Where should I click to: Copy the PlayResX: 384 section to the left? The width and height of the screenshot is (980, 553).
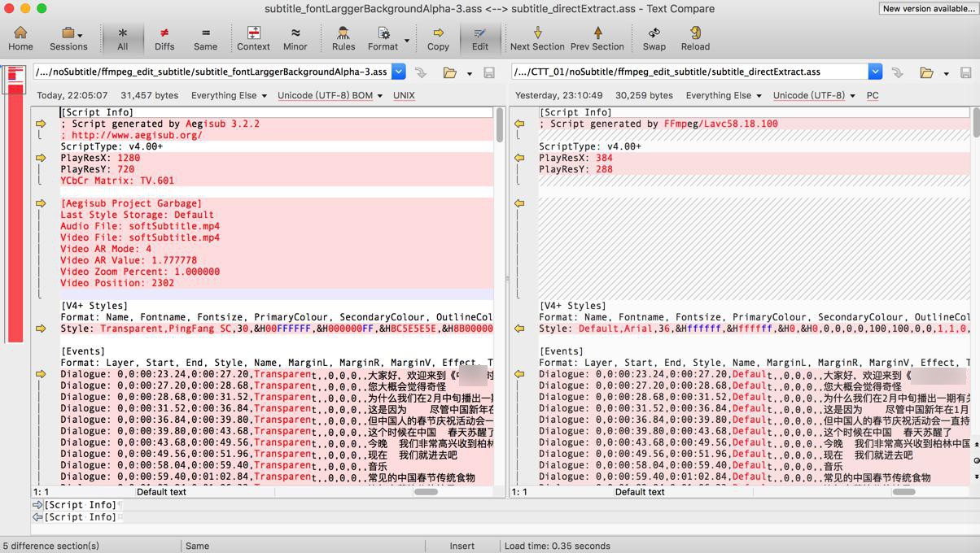click(519, 158)
